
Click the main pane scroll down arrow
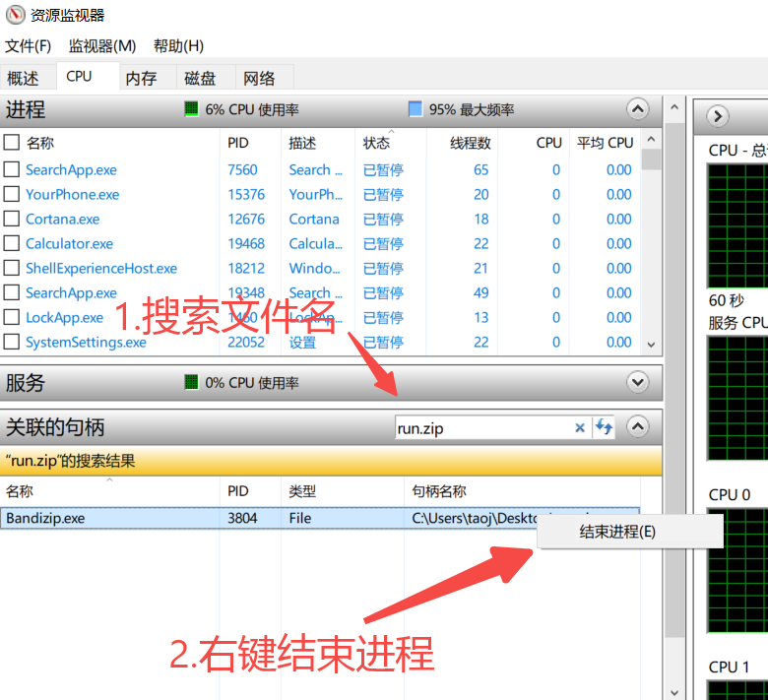(x=674, y=692)
